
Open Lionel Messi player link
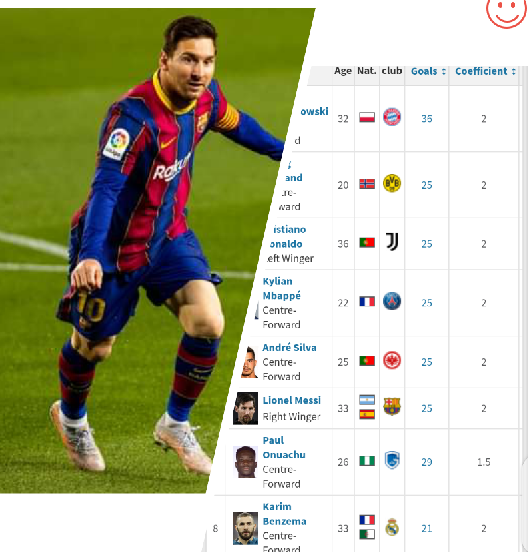292,401
